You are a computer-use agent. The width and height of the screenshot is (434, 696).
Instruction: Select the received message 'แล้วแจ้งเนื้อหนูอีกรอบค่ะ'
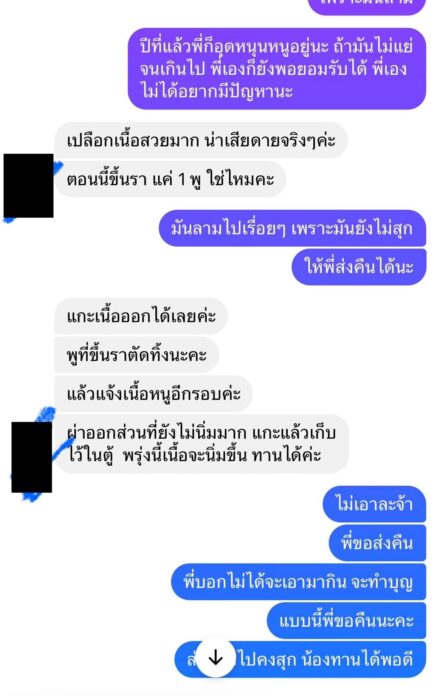point(154,394)
